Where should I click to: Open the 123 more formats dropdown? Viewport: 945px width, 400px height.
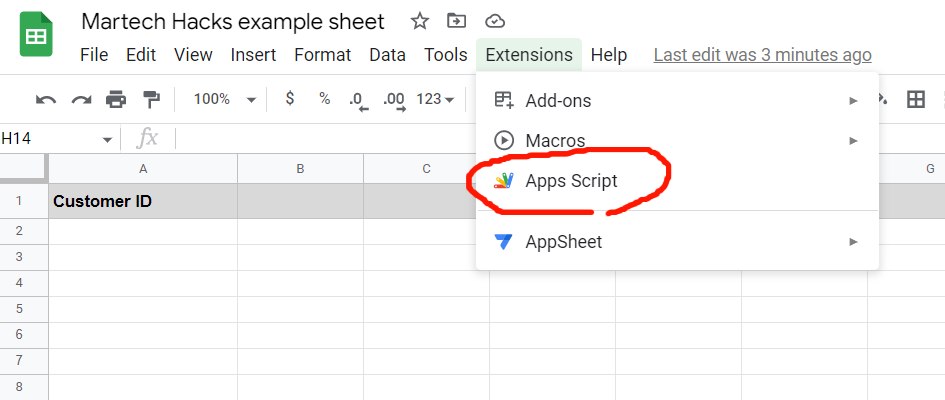coord(435,99)
